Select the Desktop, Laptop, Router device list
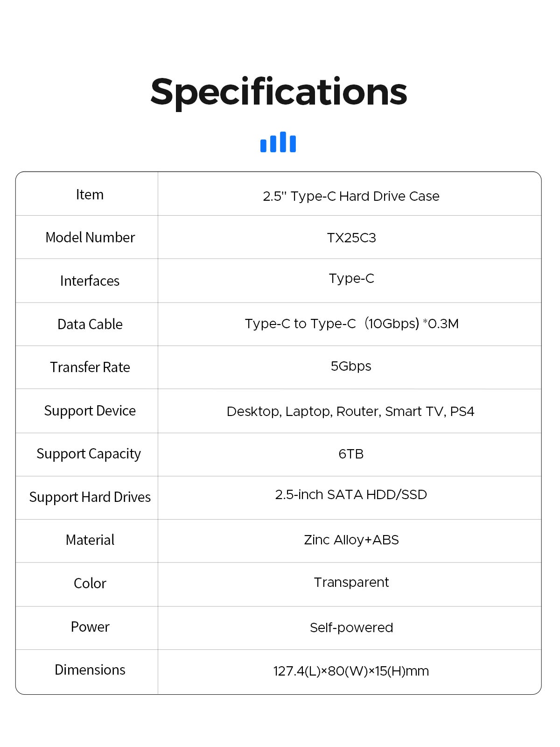This screenshot has width=560, height=747. pyautogui.click(x=350, y=411)
